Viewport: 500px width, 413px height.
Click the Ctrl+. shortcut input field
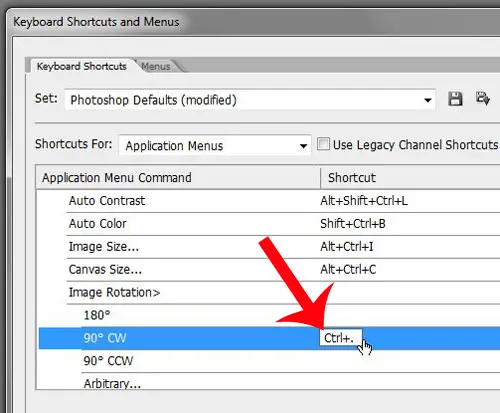click(340, 338)
